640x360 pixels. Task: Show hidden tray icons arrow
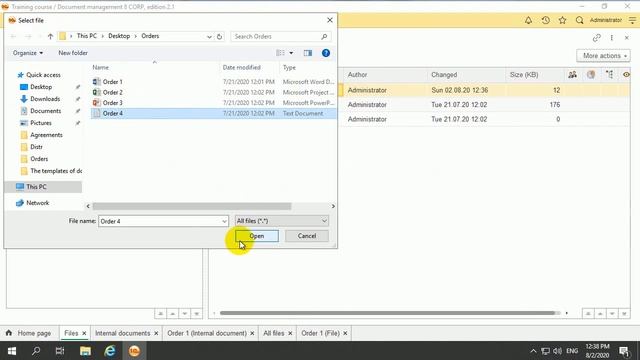[533, 351]
